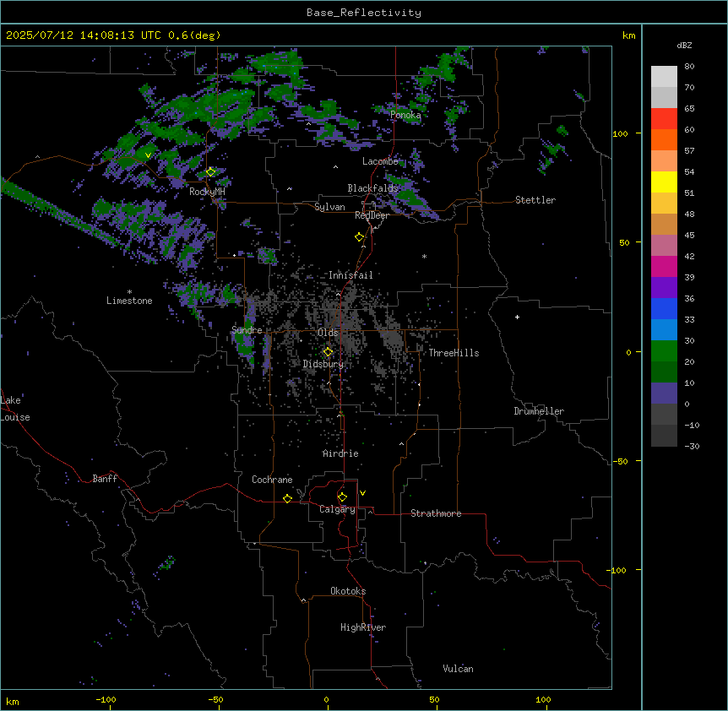Click the yellow v marker northeast of Calgary

click(362, 493)
